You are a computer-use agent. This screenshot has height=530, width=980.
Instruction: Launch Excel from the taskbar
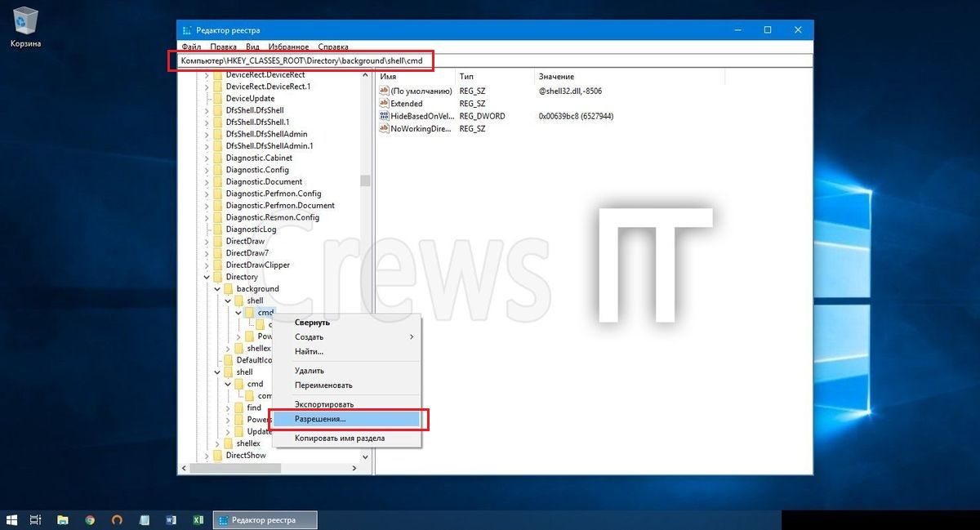tap(198, 519)
